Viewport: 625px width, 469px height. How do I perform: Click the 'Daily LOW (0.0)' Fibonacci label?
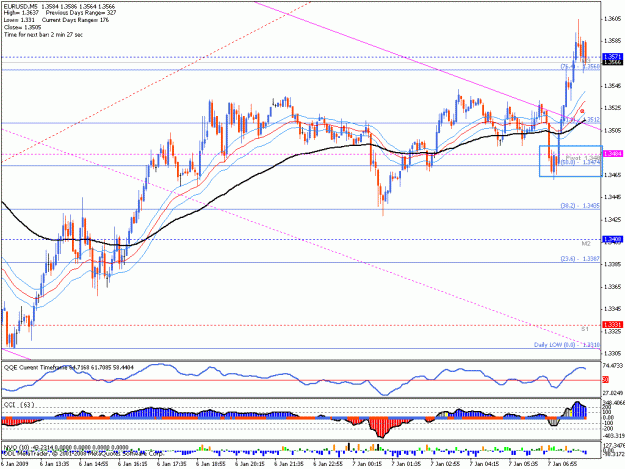(x=567, y=345)
